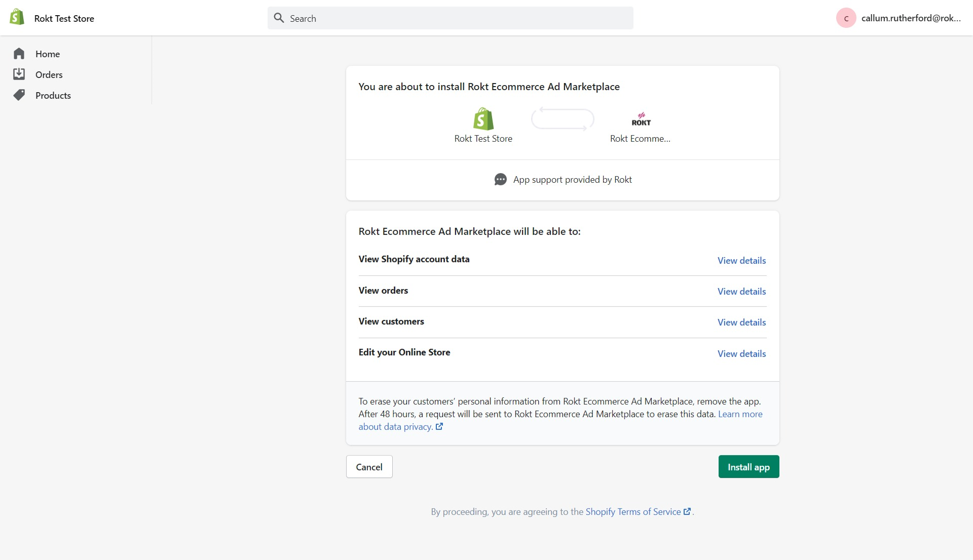Click external link icon after data privacy
The image size is (973, 560).
coord(439,427)
